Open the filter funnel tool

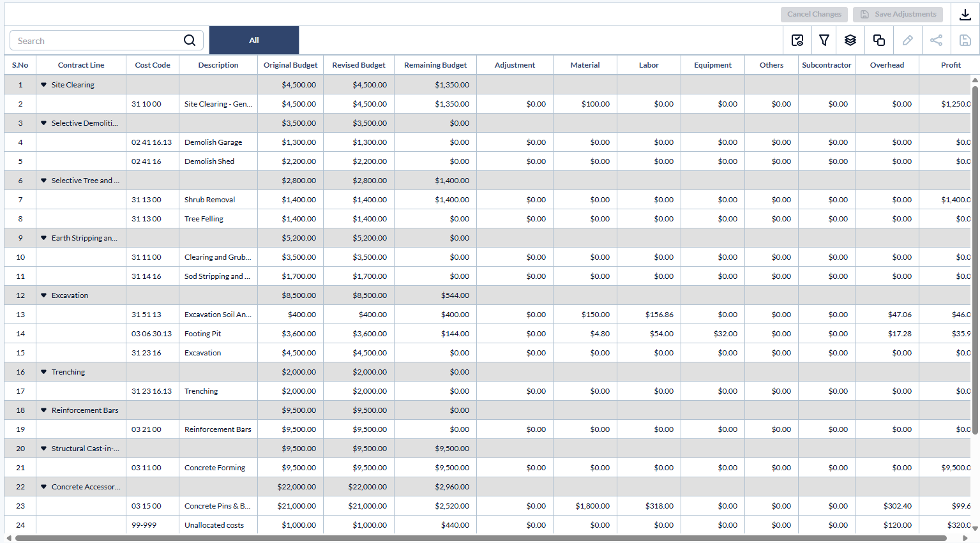(824, 40)
